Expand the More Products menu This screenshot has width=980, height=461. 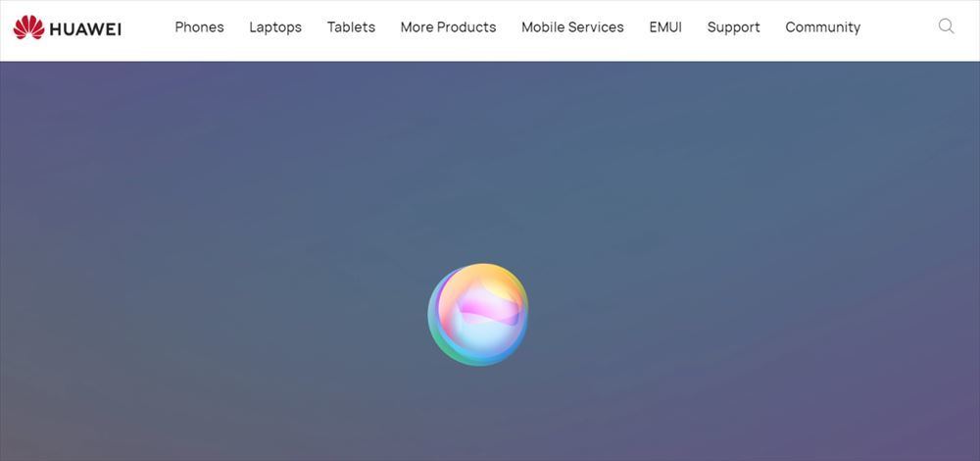[x=448, y=26]
